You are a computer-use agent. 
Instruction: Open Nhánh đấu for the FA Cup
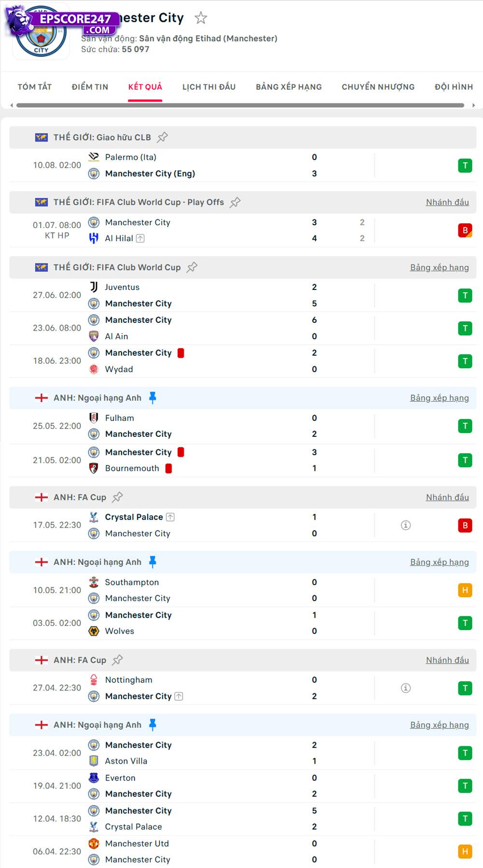[x=447, y=497]
